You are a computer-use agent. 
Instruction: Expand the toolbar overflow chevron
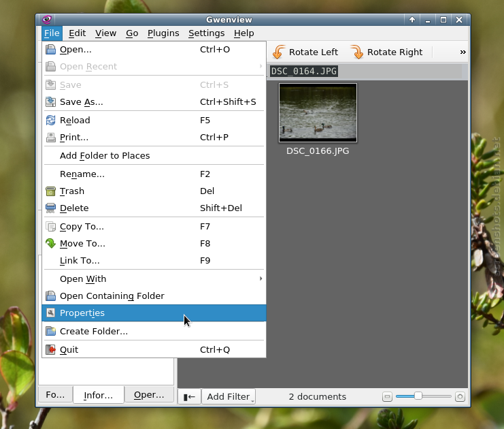coord(463,52)
